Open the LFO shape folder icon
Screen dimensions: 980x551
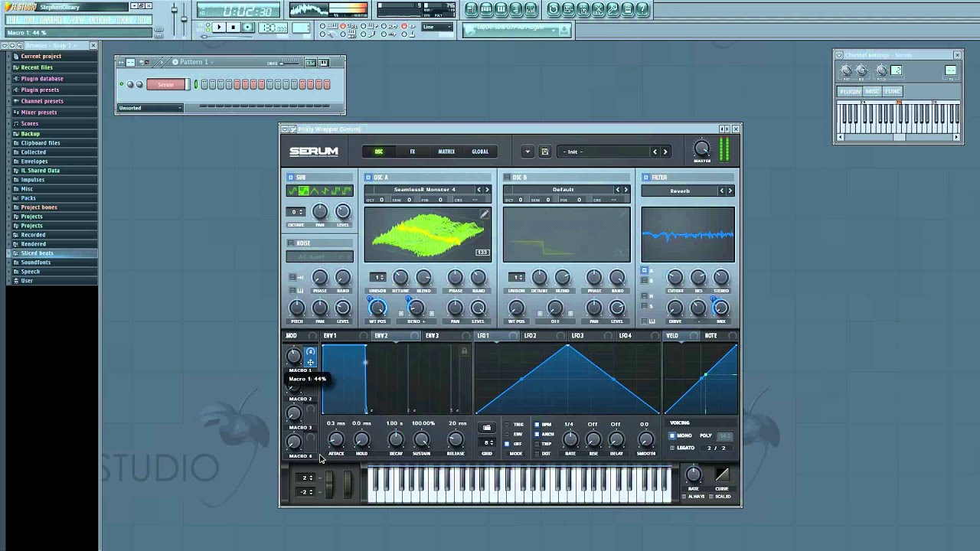pos(487,428)
